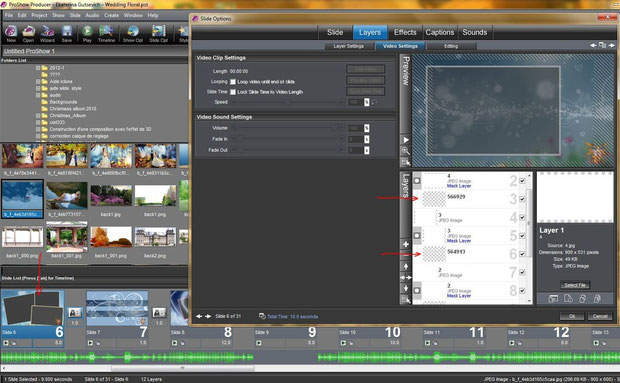
Task: Click the Save icon in the toolbar
Action: point(67,33)
